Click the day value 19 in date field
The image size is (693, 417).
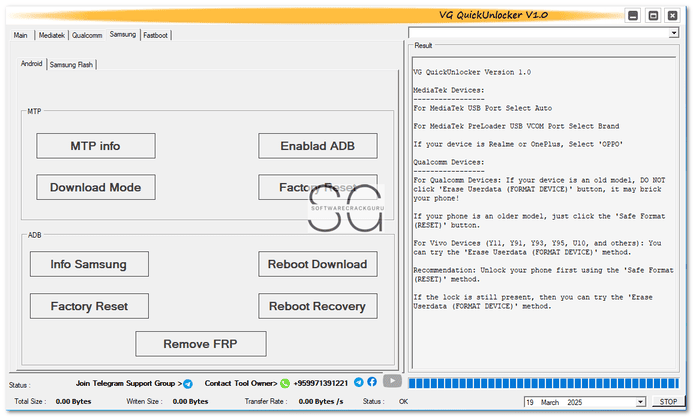click(x=530, y=402)
